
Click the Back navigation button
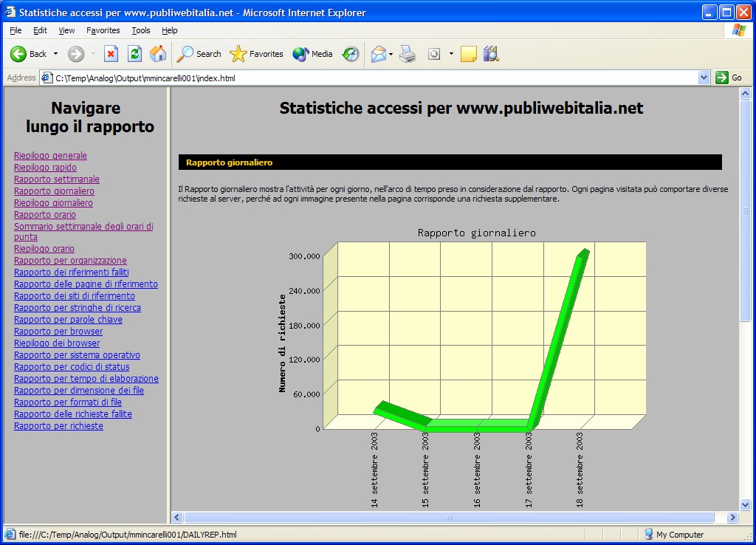point(28,54)
